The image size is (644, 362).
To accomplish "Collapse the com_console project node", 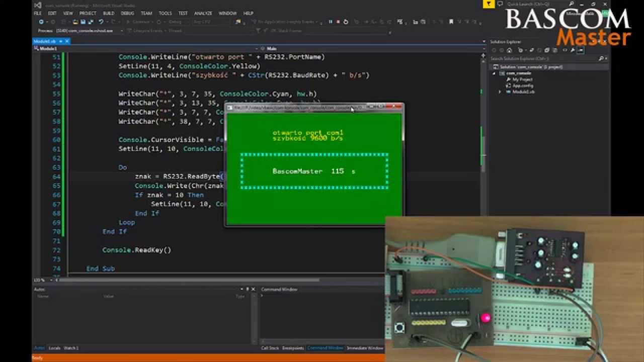I will point(494,73).
